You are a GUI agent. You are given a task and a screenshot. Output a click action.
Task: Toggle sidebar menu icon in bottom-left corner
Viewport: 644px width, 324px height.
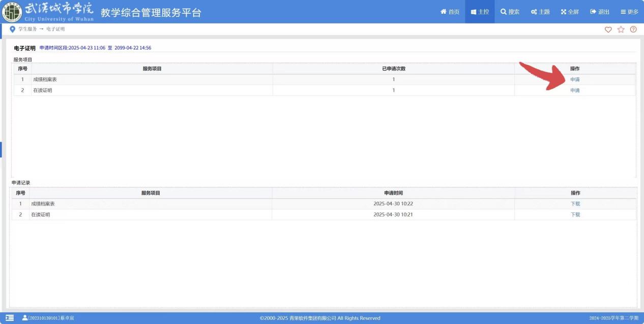(x=10, y=318)
